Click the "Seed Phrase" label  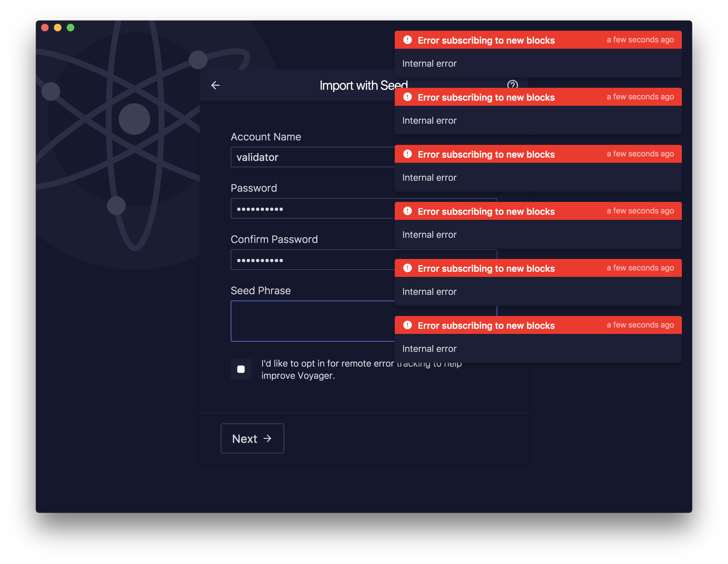click(261, 290)
